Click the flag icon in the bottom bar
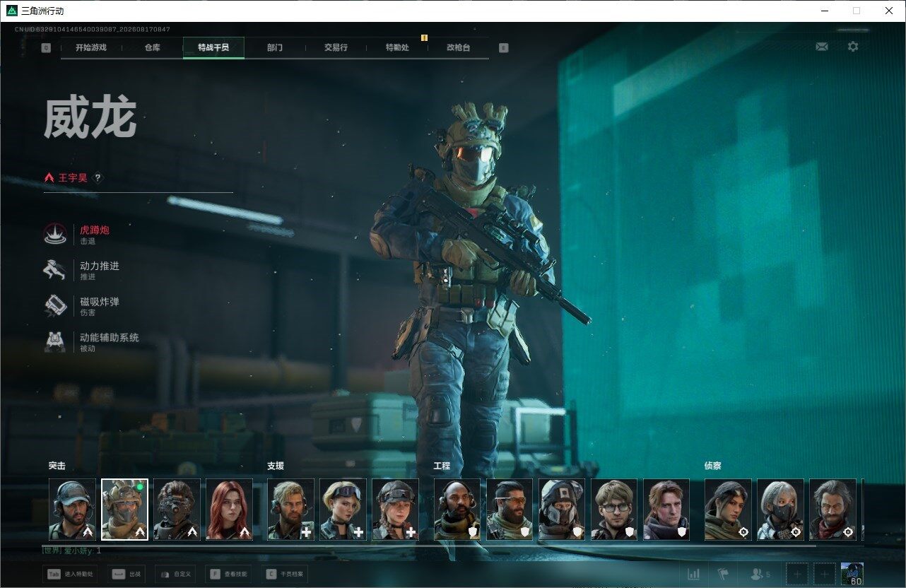The height and width of the screenshot is (588, 906). tap(723, 574)
